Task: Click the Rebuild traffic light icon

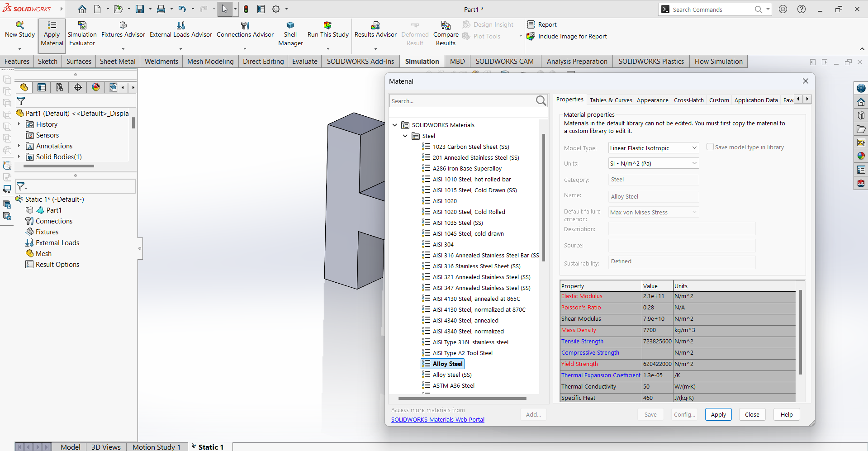Action: pyautogui.click(x=246, y=9)
